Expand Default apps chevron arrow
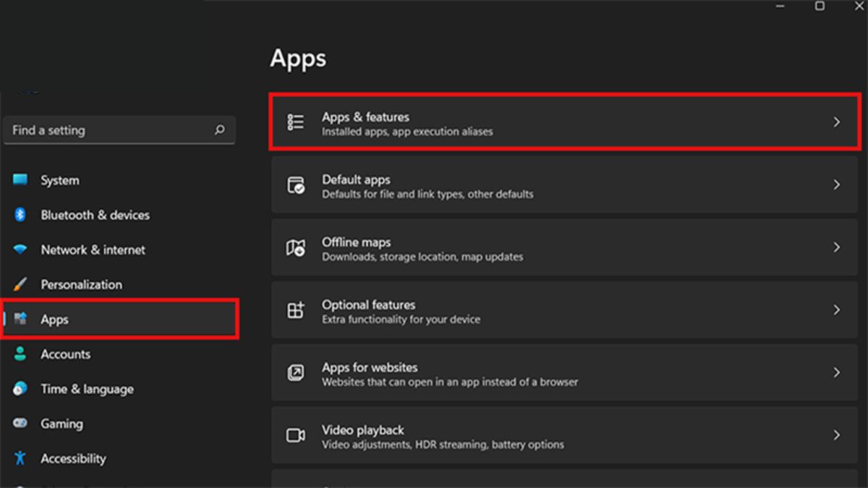Image resolution: width=868 pixels, height=488 pixels. pos(836,185)
